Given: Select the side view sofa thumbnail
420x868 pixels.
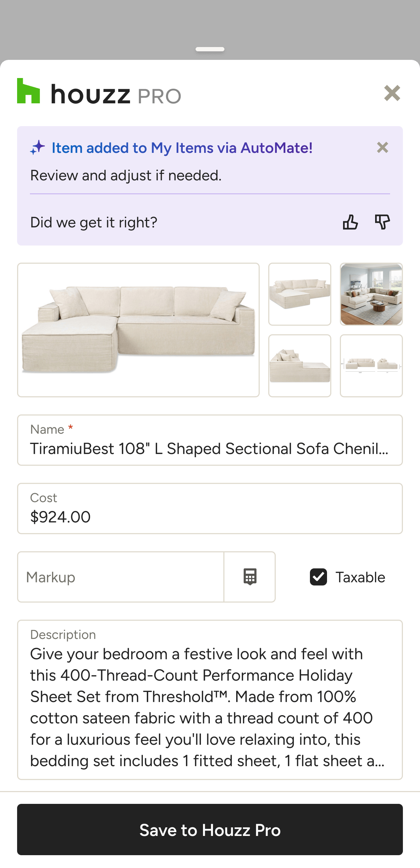Looking at the screenshot, I should pos(300,366).
